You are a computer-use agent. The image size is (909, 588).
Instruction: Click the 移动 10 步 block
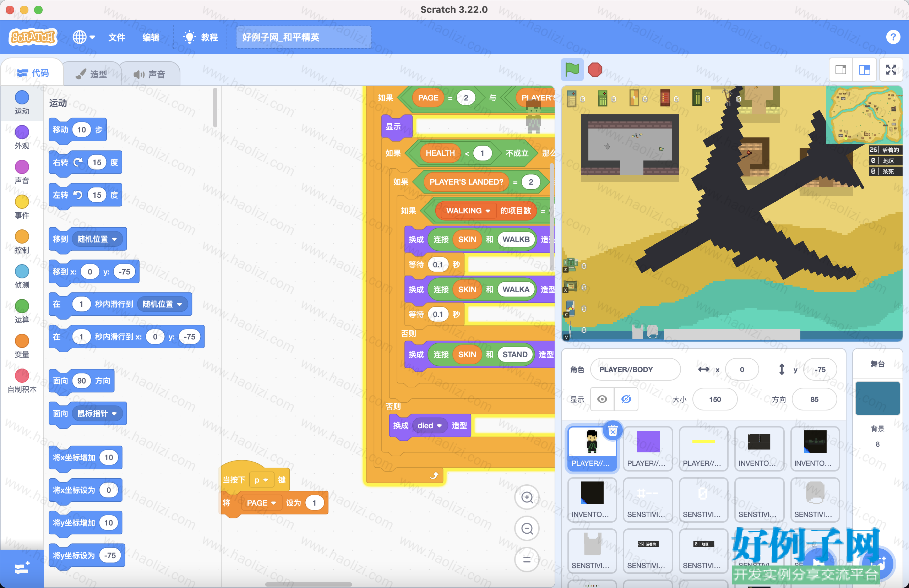pyautogui.click(x=77, y=131)
